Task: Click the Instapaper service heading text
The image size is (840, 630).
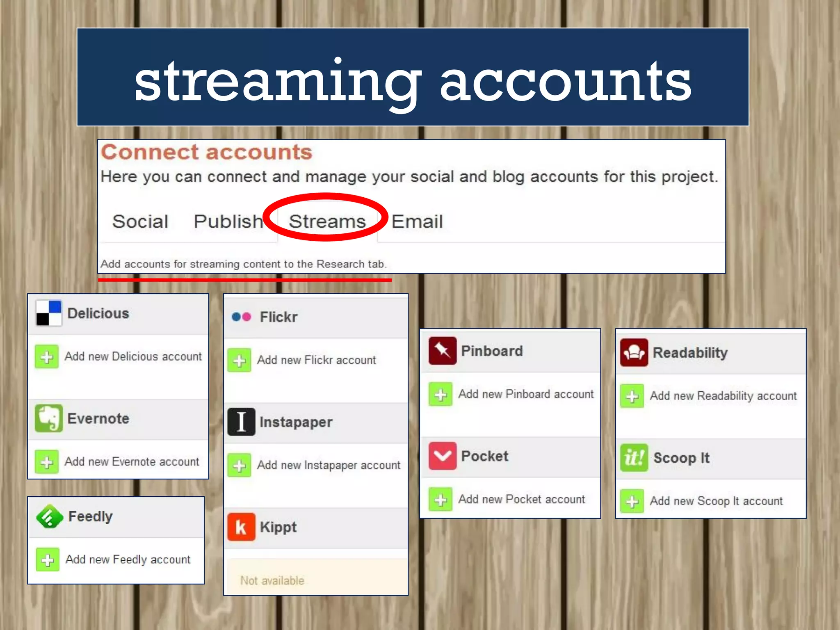Action: (x=296, y=422)
